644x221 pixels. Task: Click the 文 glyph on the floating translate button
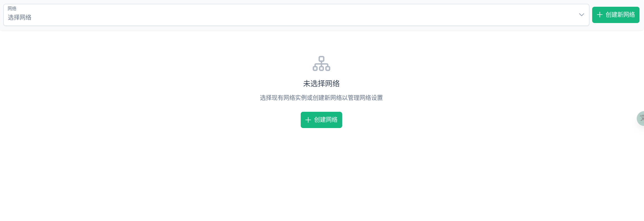[x=642, y=119]
